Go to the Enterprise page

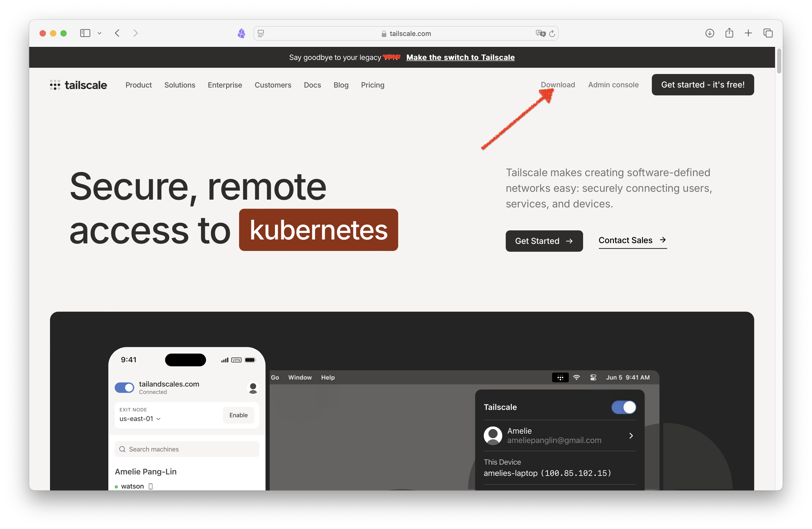[225, 85]
